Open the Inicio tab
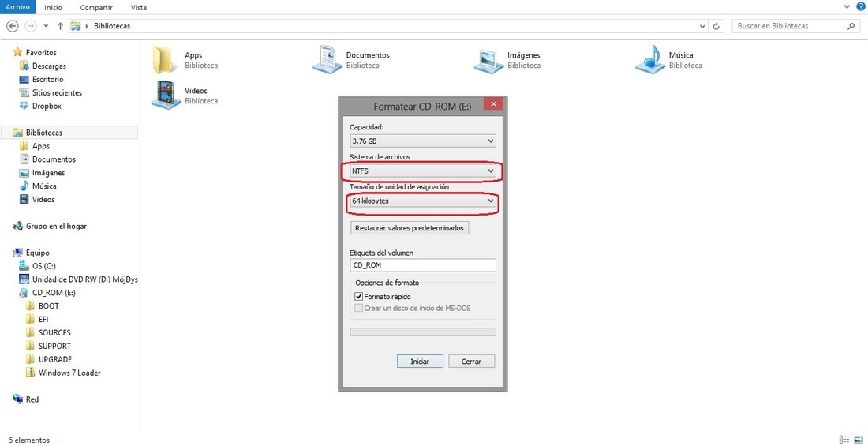This screenshot has width=868, height=446. [52, 8]
